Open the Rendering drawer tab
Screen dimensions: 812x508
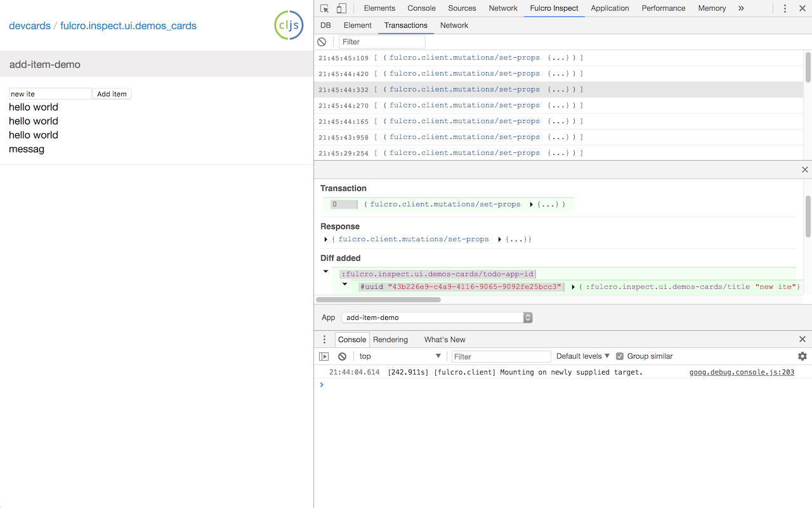tap(390, 340)
